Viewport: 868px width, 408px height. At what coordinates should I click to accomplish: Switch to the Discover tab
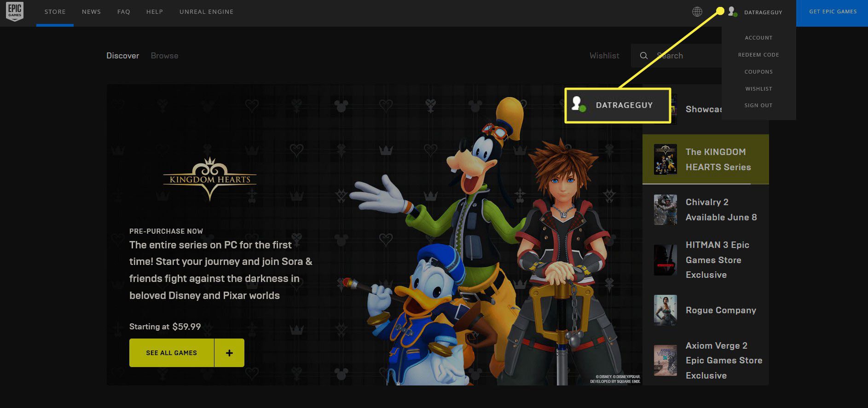coord(122,56)
